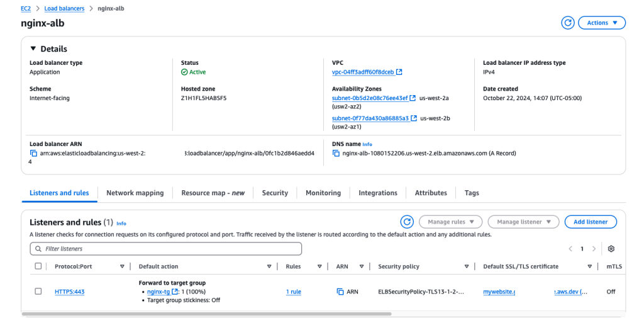Focus the Filter listeners search field
This screenshot has width=644, height=335.
165,249
